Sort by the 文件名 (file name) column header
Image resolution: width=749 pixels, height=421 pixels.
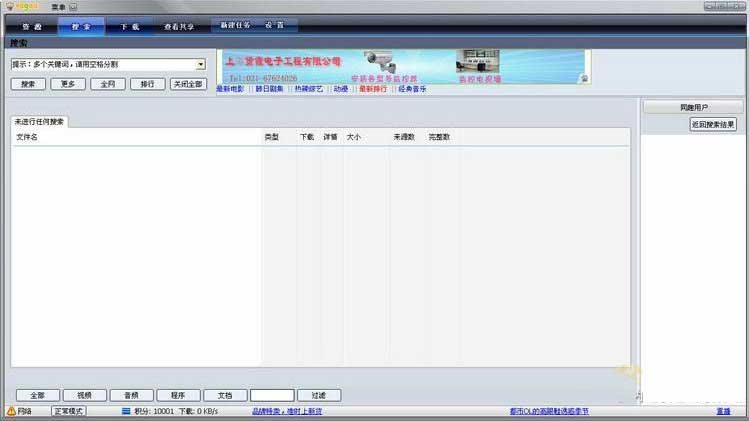pyautogui.click(x=27, y=136)
